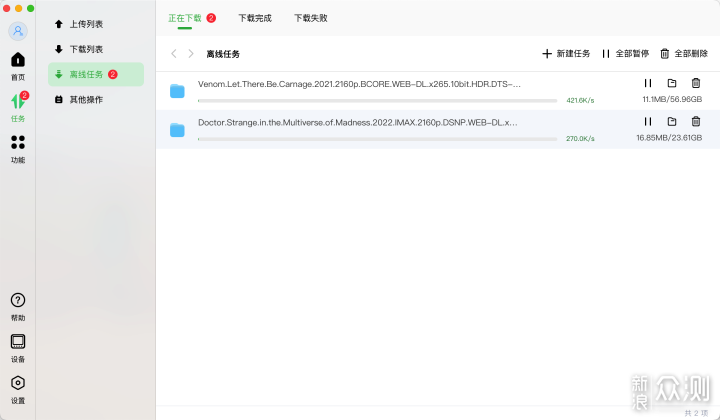Switch to 正在下载 tab
This screenshot has width=720, height=420.
185,18
